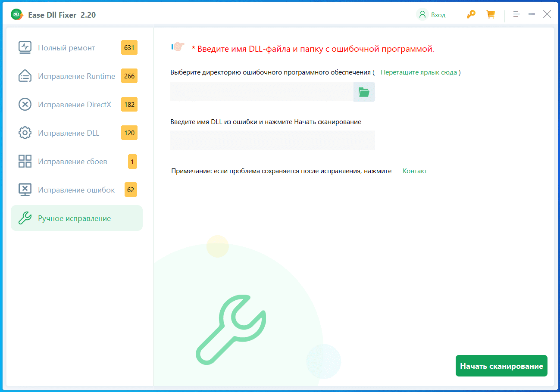This screenshot has width=560, height=392.
Task: Open the Контакт link
Action: tap(415, 171)
